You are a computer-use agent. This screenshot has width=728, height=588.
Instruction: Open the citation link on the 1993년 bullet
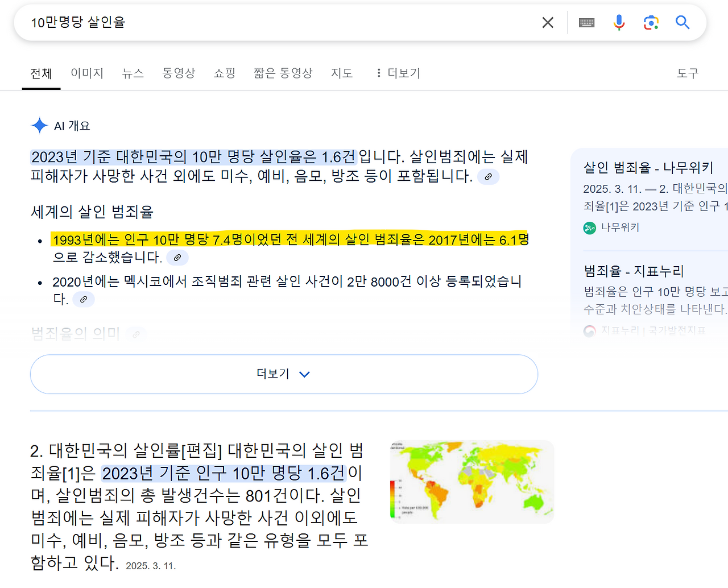(177, 258)
